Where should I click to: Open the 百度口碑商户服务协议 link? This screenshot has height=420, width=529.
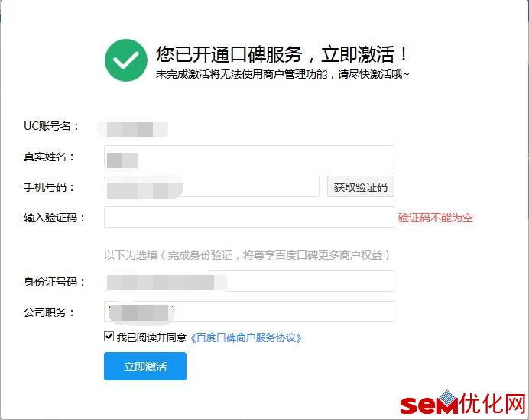(246, 338)
